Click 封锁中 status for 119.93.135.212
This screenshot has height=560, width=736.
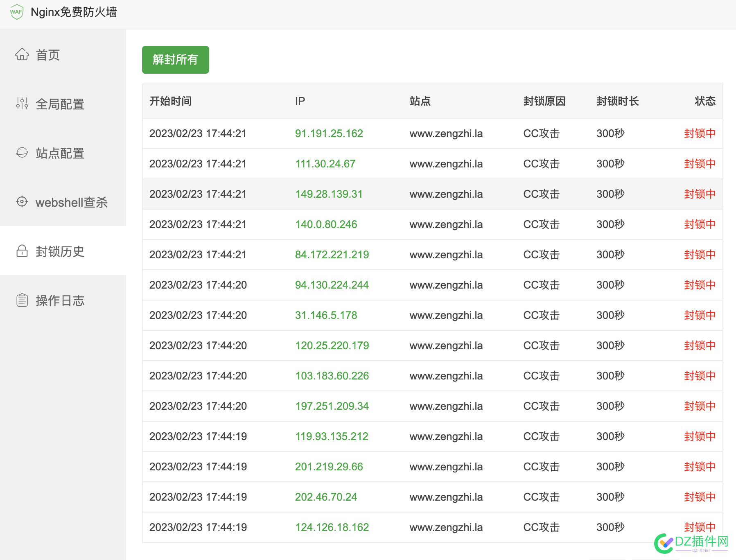click(x=700, y=436)
